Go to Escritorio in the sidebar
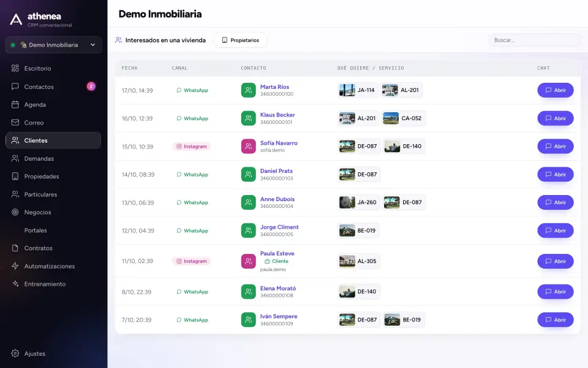This screenshot has width=588, height=368. click(x=37, y=68)
